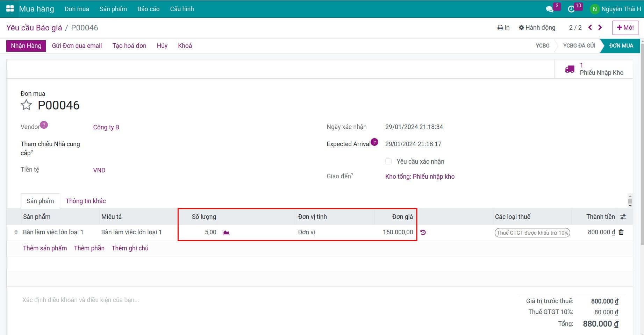Toggle Yêu cầu xác nhận checkbox

coord(388,162)
